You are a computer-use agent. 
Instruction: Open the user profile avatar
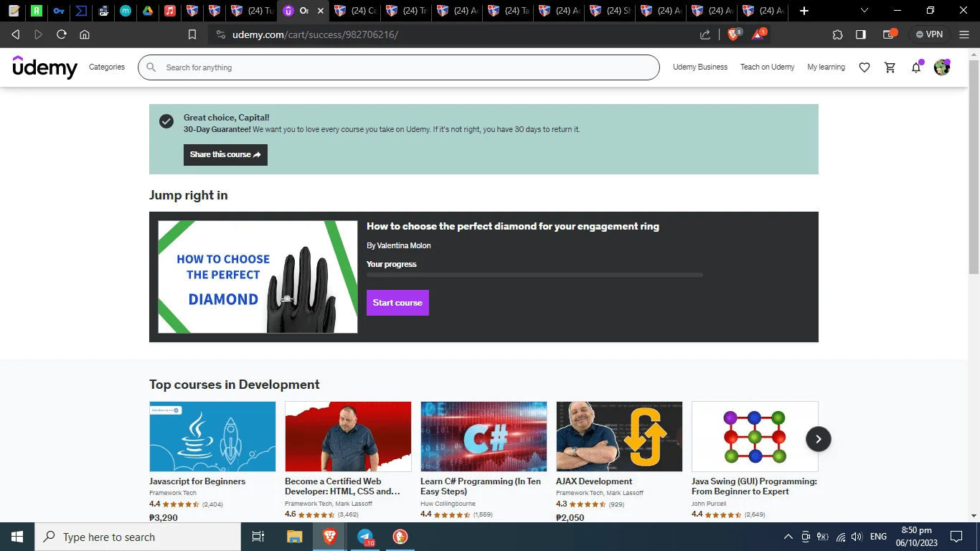942,67
